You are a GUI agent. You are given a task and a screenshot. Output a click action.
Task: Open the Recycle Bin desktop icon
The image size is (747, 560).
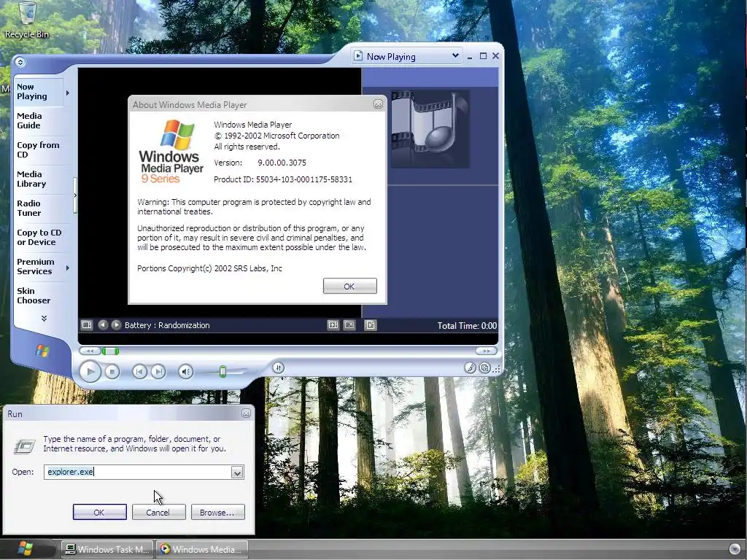tap(27, 20)
